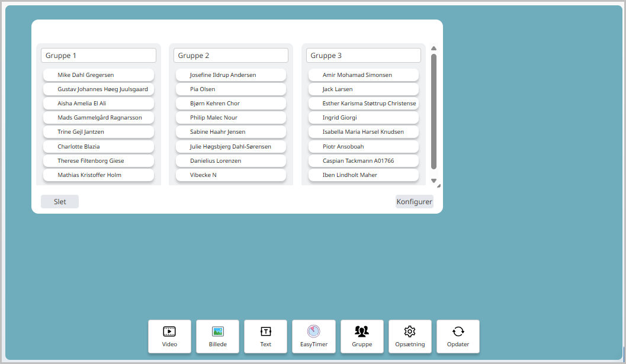This screenshot has height=364, width=626.
Task: Select Mike Dahl Gregersen
Action: coord(99,75)
